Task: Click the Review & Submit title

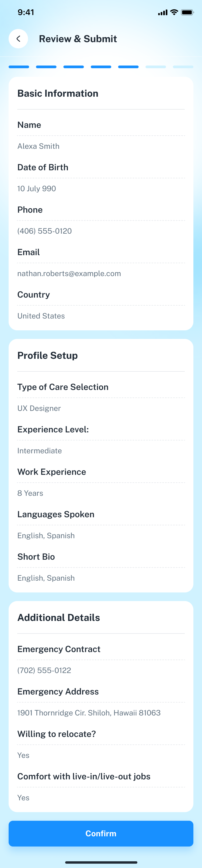Action: coord(78,39)
